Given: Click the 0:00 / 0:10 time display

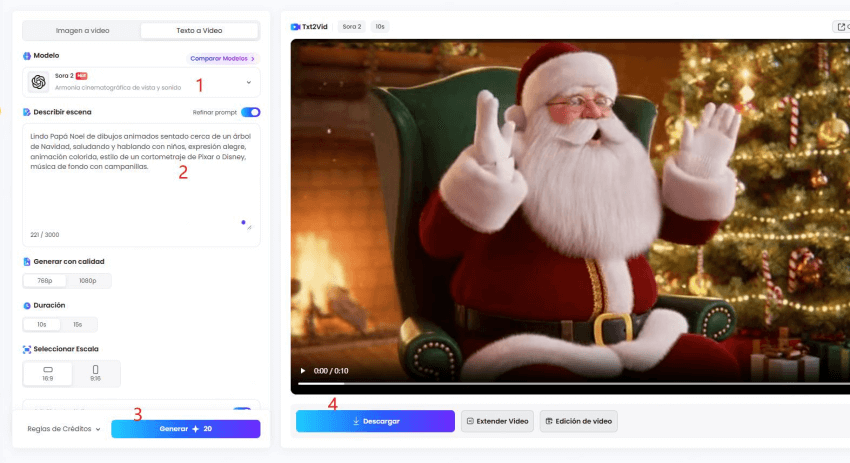Looking at the screenshot, I should (331, 371).
